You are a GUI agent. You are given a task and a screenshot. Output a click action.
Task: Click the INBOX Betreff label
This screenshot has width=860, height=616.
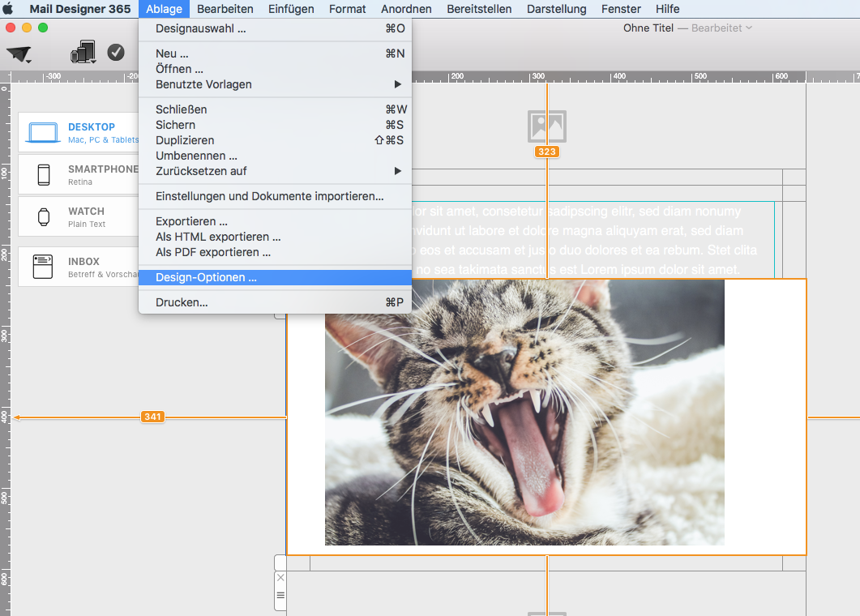[103, 267]
